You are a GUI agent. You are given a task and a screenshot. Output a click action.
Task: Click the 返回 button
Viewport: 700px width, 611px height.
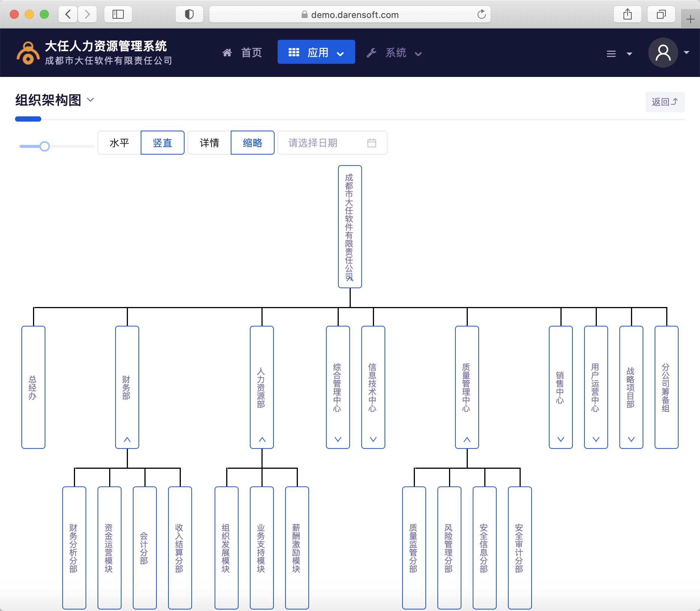(x=665, y=102)
